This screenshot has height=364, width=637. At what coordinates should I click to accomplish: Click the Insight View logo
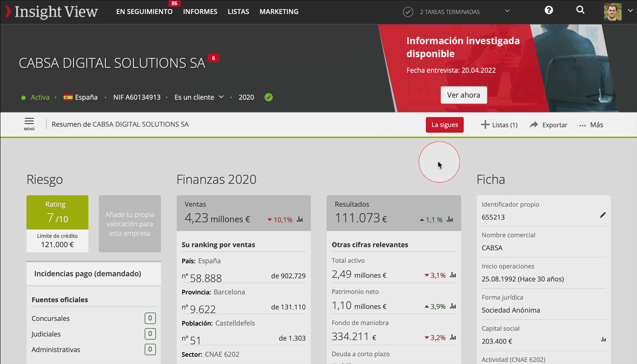click(51, 11)
